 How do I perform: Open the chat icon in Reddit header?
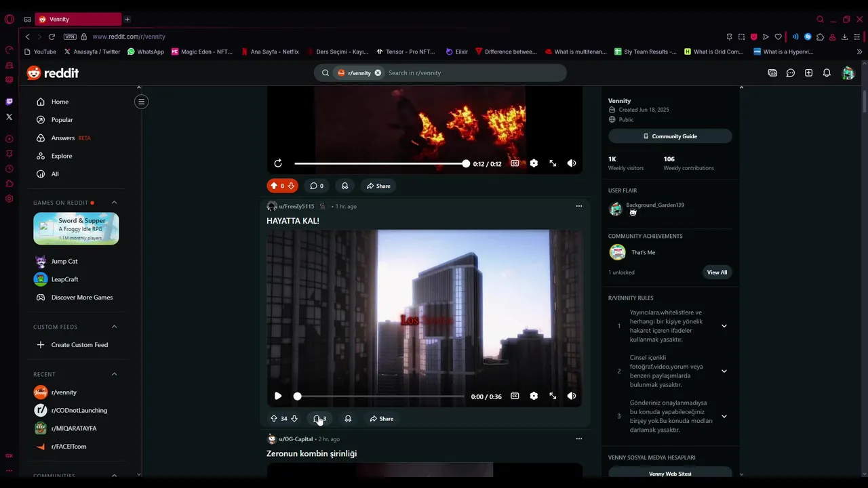point(791,73)
